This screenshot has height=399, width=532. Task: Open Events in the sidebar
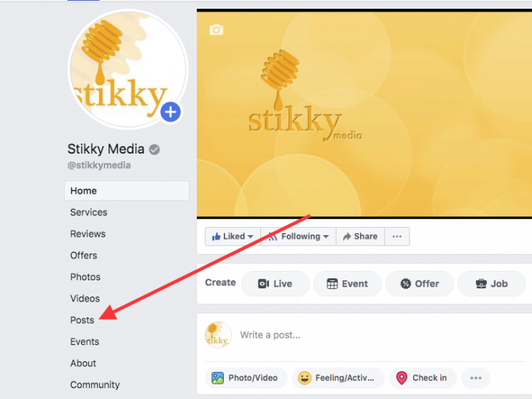pos(85,341)
